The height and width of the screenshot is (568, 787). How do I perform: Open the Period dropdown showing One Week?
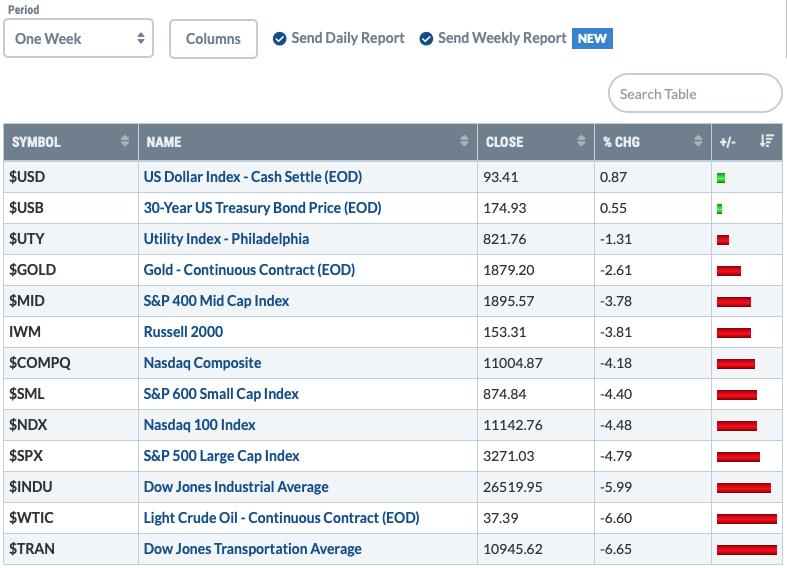(x=78, y=39)
